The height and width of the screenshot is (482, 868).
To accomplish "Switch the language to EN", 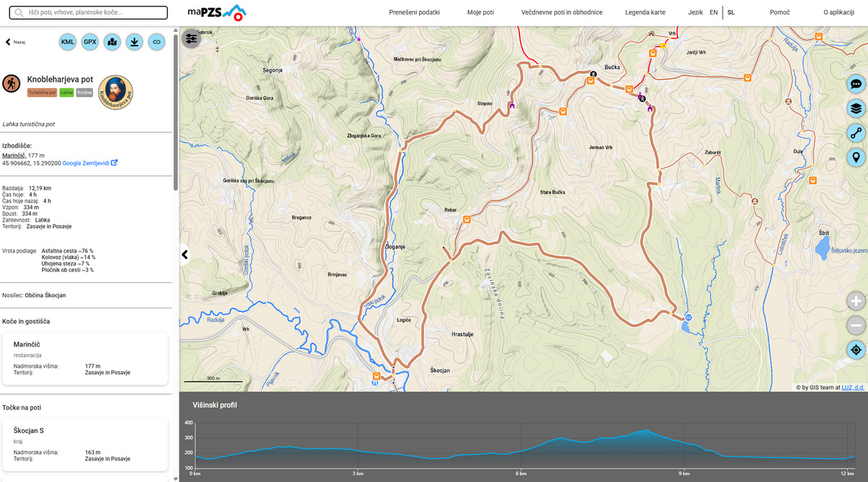I will (x=713, y=12).
